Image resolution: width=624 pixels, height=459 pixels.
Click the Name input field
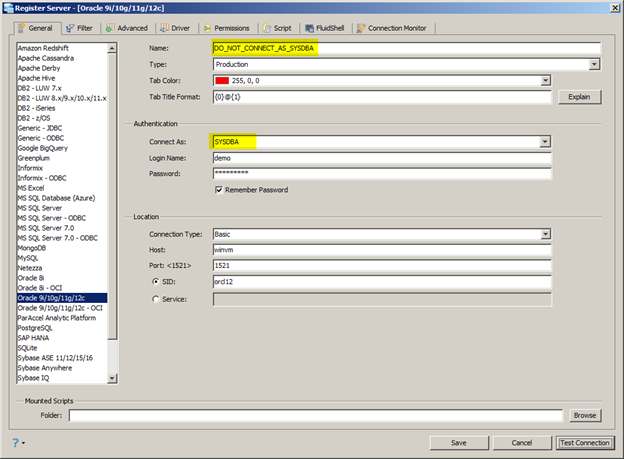[406, 48]
